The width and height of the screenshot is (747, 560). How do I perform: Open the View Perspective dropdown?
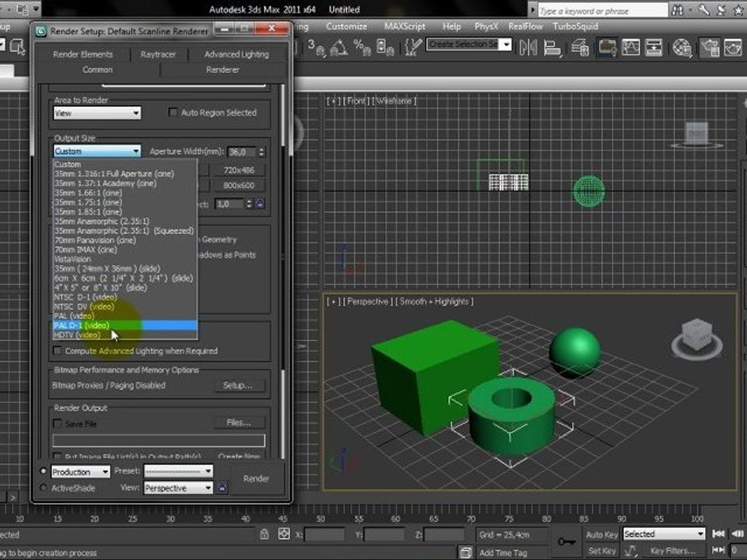178,488
